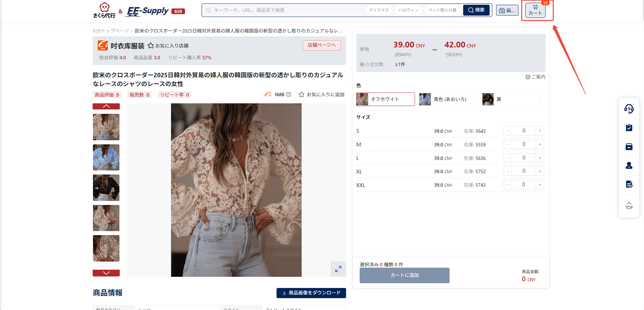Viewport: 644px width, 310px height.
Task: Click the copy icon next to 1688
Action: click(x=289, y=95)
